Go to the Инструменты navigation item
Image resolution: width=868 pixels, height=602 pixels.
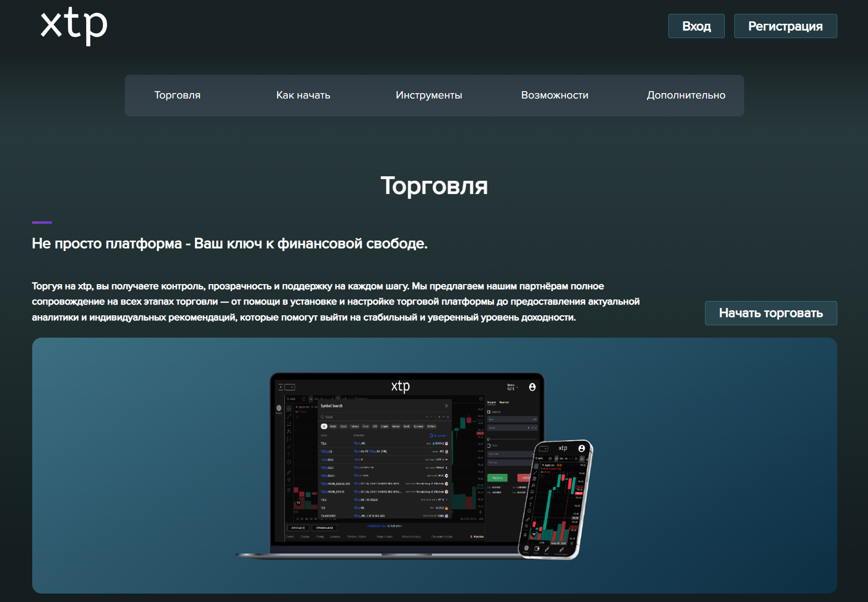coord(429,95)
